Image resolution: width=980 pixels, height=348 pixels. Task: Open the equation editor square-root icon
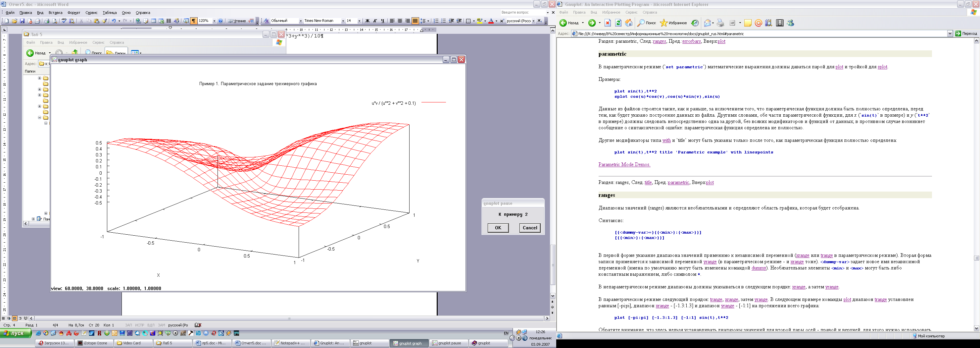tap(251, 21)
